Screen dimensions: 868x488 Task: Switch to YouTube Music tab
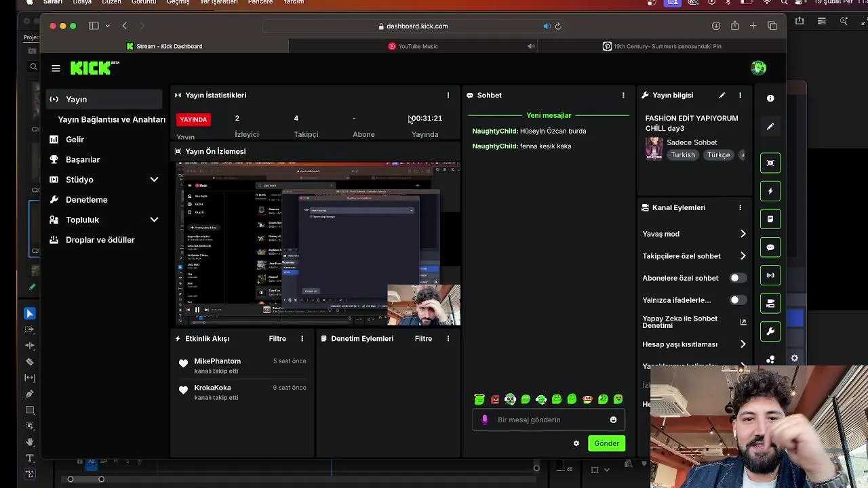tap(412, 46)
